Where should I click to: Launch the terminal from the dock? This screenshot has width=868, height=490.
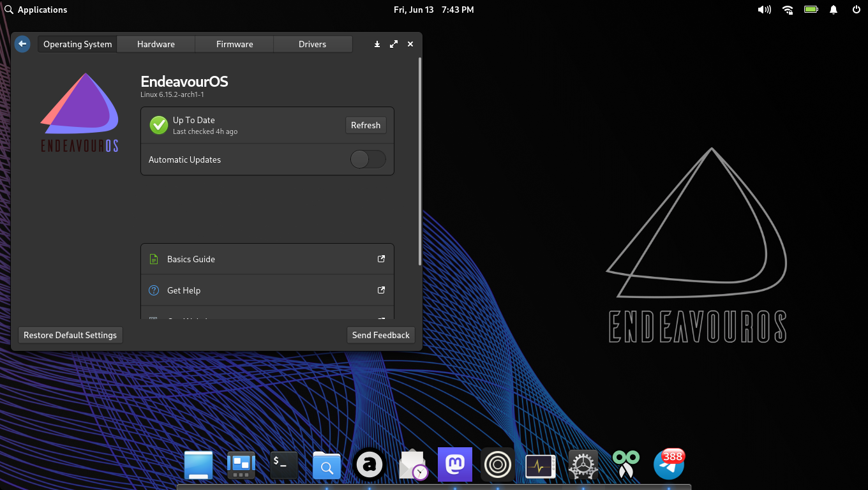(x=284, y=465)
